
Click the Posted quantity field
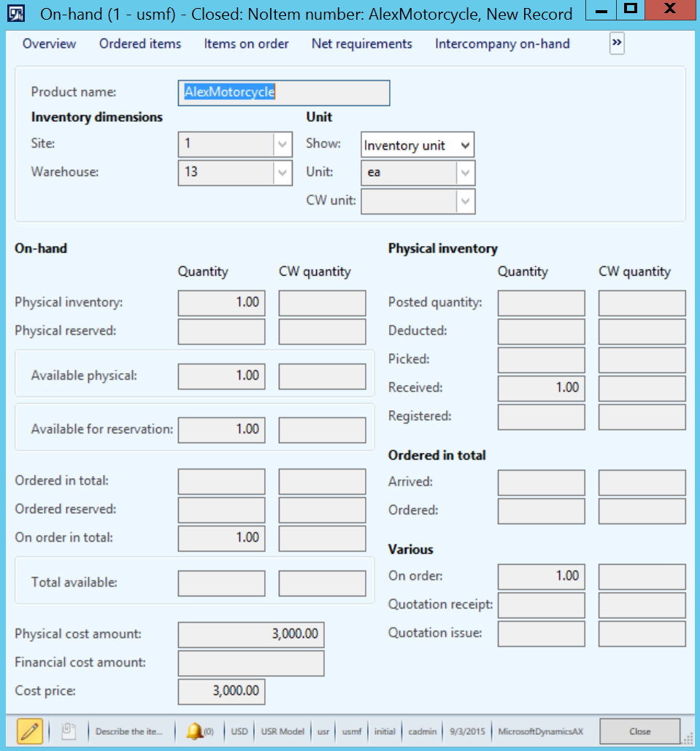tap(542, 303)
